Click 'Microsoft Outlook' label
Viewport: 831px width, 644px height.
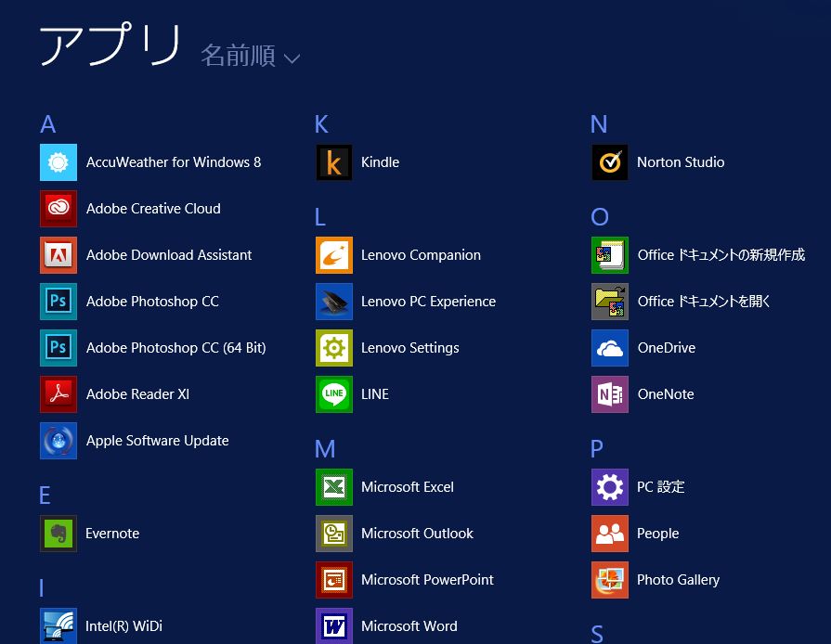pos(417,534)
